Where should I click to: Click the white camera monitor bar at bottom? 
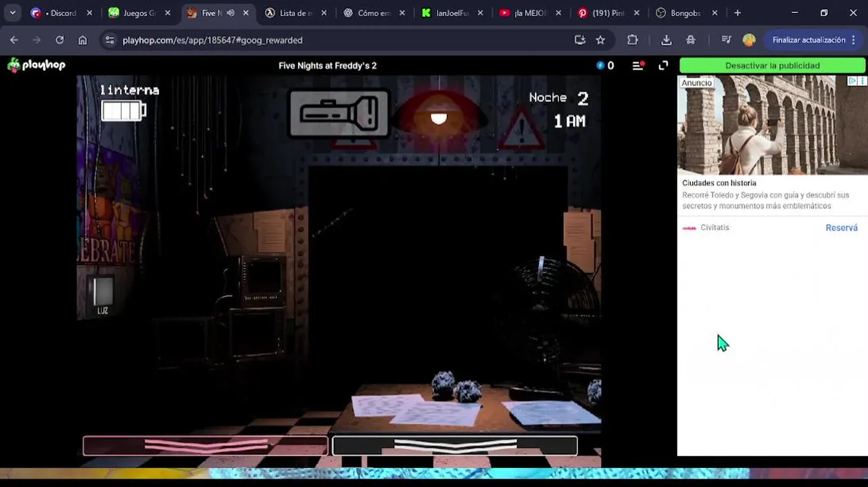455,446
